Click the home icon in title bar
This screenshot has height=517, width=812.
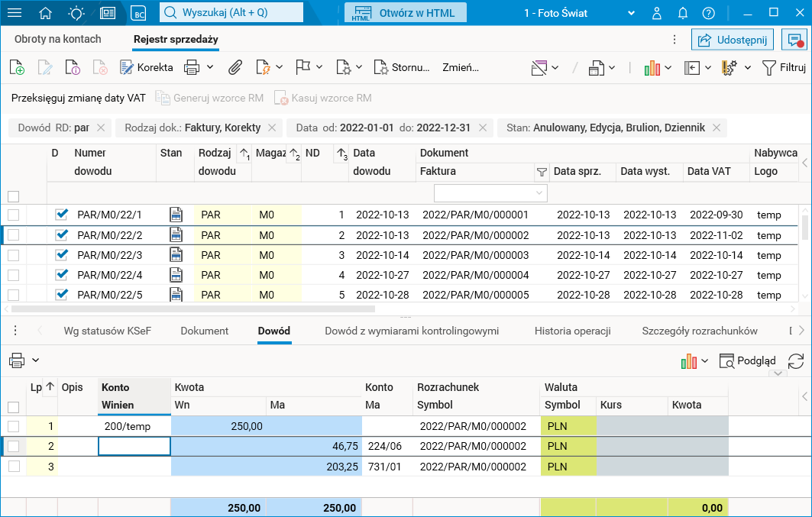pyautogui.click(x=46, y=13)
